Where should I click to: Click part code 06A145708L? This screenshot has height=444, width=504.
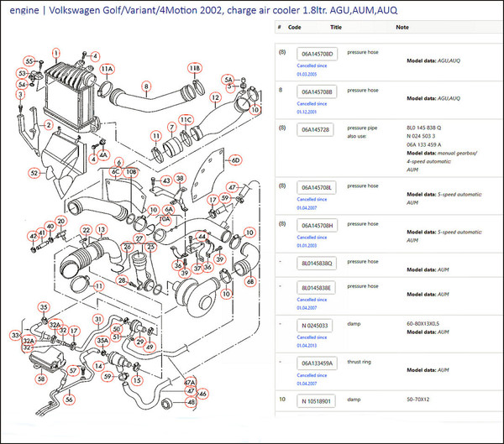click(318, 187)
